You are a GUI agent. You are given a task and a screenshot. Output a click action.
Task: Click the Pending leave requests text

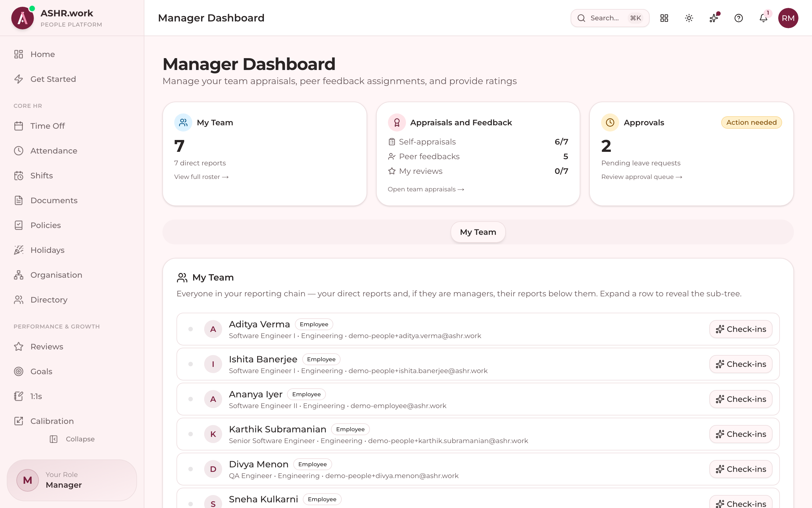click(x=641, y=163)
